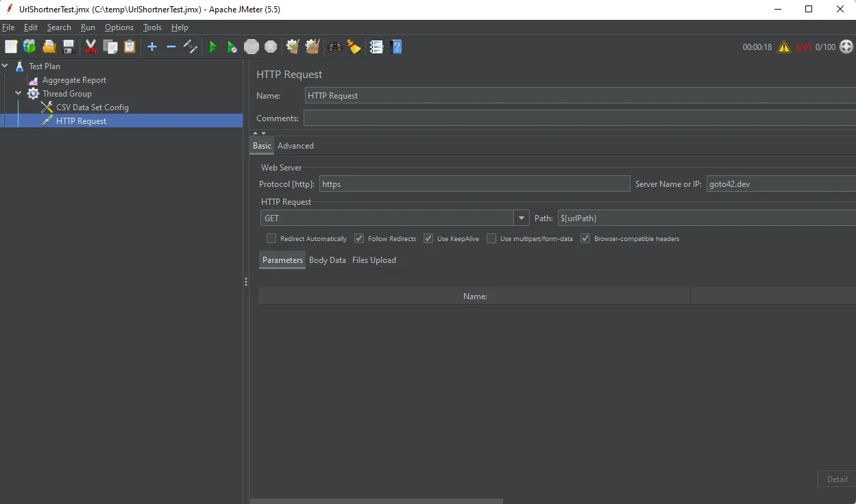The width and height of the screenshot is (856, 504).
Task: Switch to the Advanced tab
Action: (x=295, y=146)
